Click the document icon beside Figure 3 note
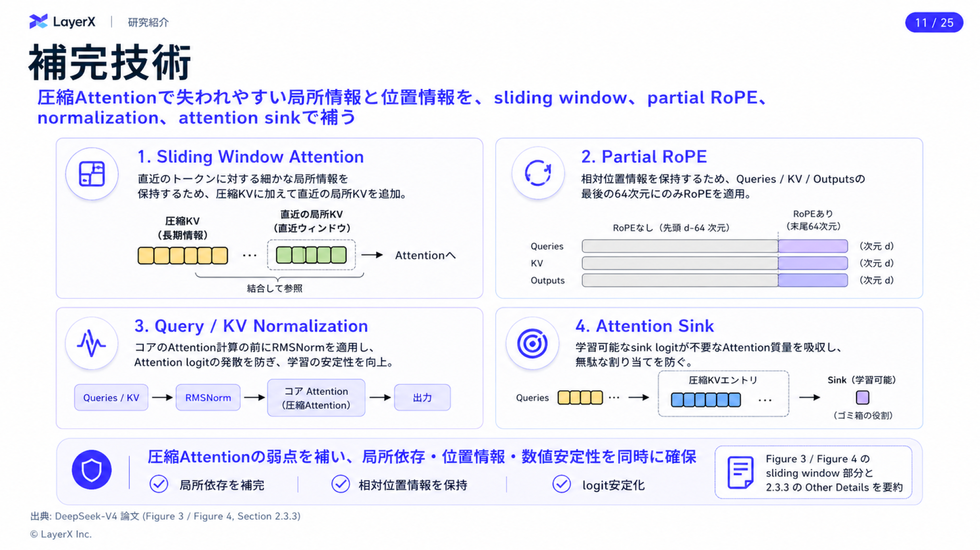This screenshot has height=550, width=980. coord(740,473)
